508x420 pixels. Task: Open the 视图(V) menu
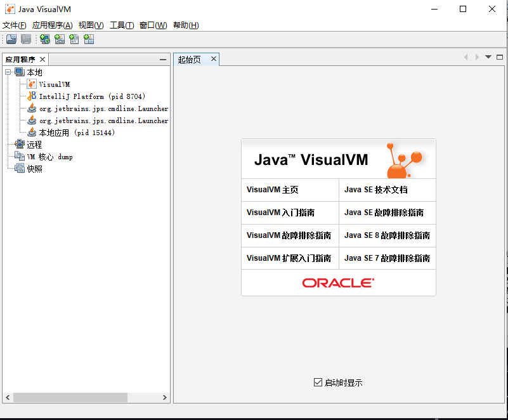[91, 25]
